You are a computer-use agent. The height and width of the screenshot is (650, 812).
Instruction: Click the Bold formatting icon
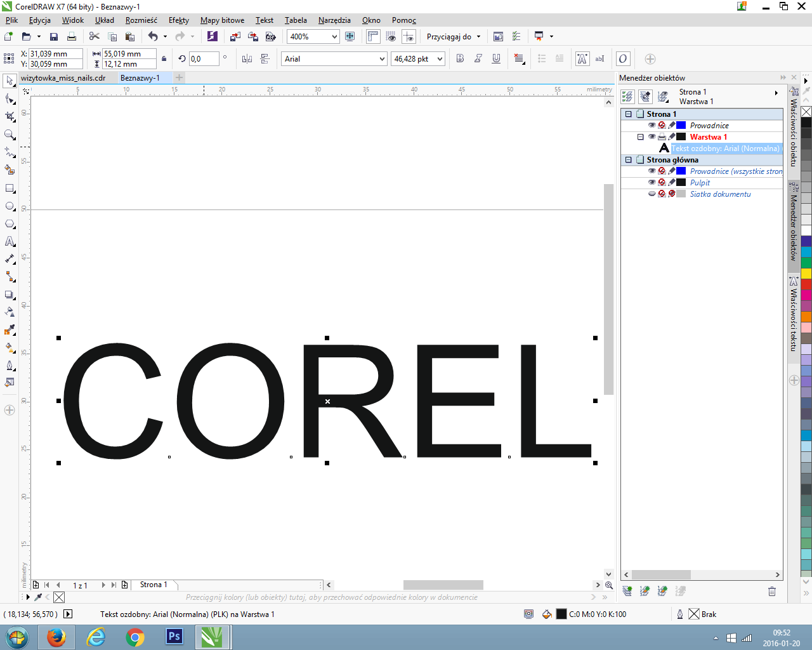[x=460, y=58]
